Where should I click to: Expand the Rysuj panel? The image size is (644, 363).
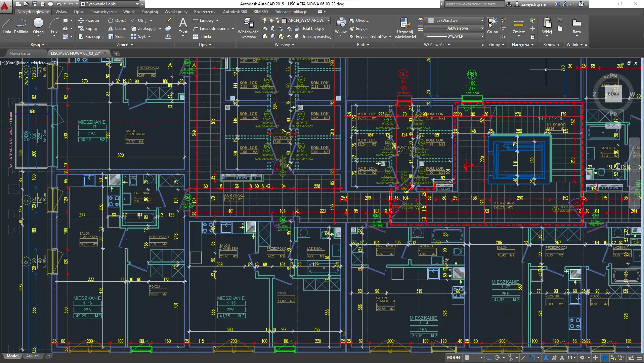click(37, 45)
